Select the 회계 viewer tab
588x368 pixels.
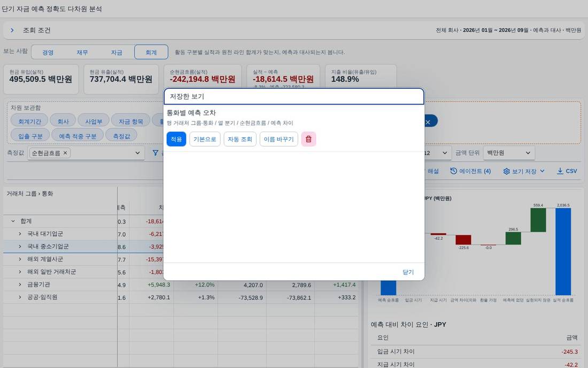pos(151,52)
